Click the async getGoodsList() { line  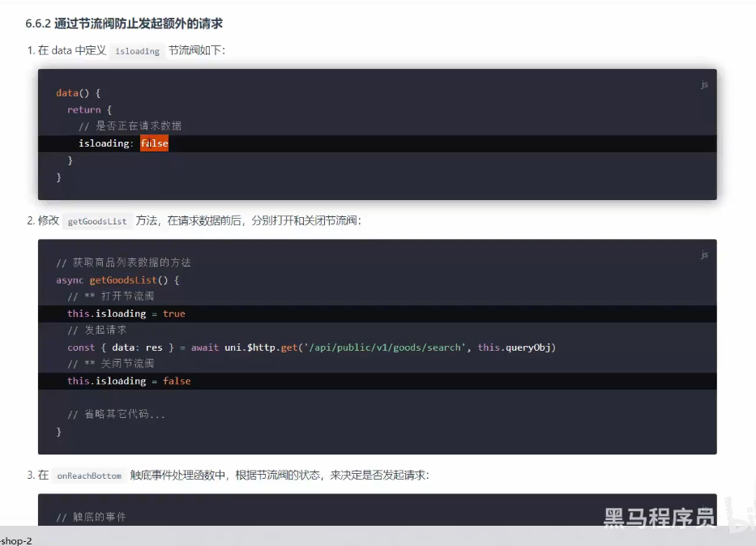[117, 280]
